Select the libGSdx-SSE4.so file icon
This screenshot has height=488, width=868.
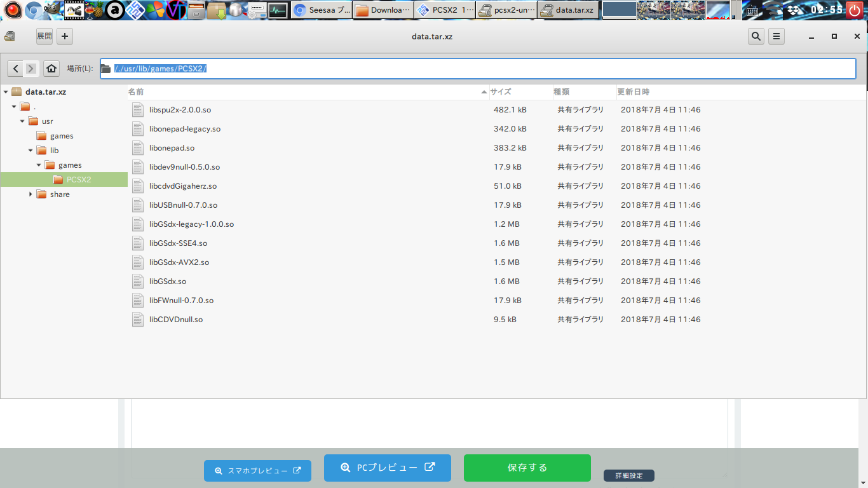click(138, 243)
